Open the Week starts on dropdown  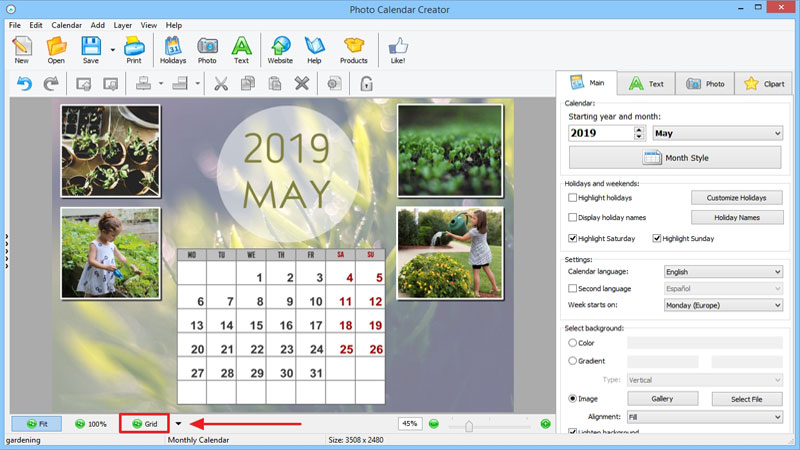[x=723, y=305]
